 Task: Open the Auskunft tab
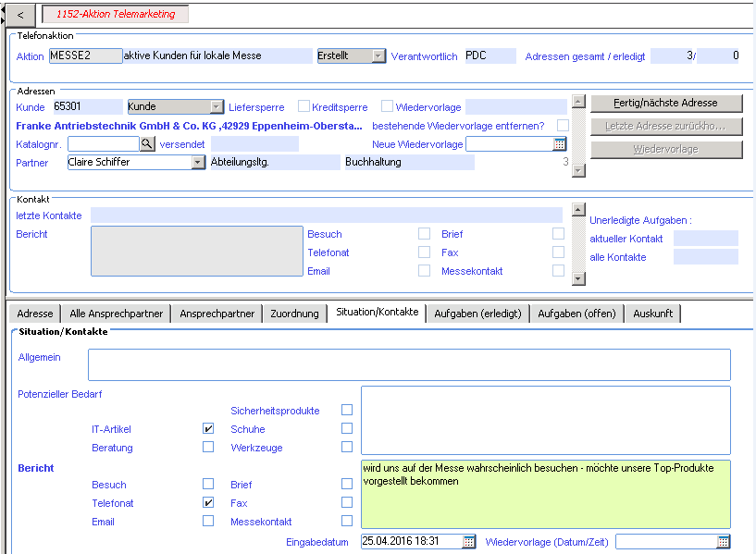[652, 314]
